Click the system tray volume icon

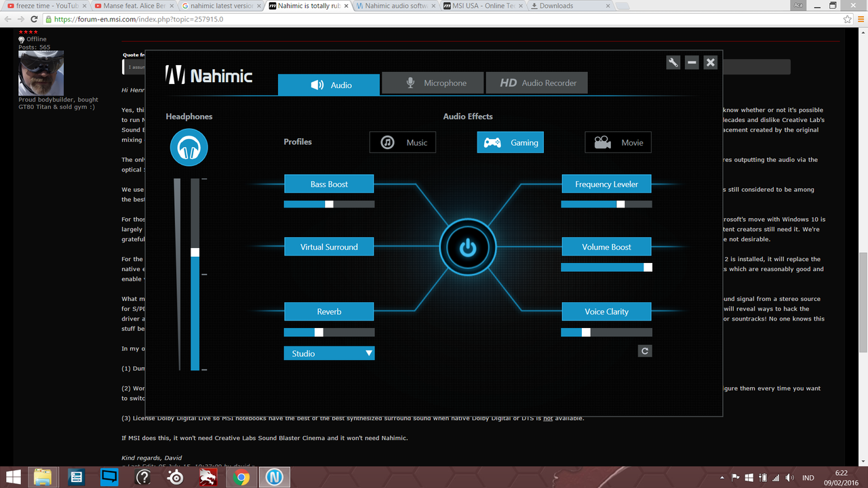(x=791, y=478)
